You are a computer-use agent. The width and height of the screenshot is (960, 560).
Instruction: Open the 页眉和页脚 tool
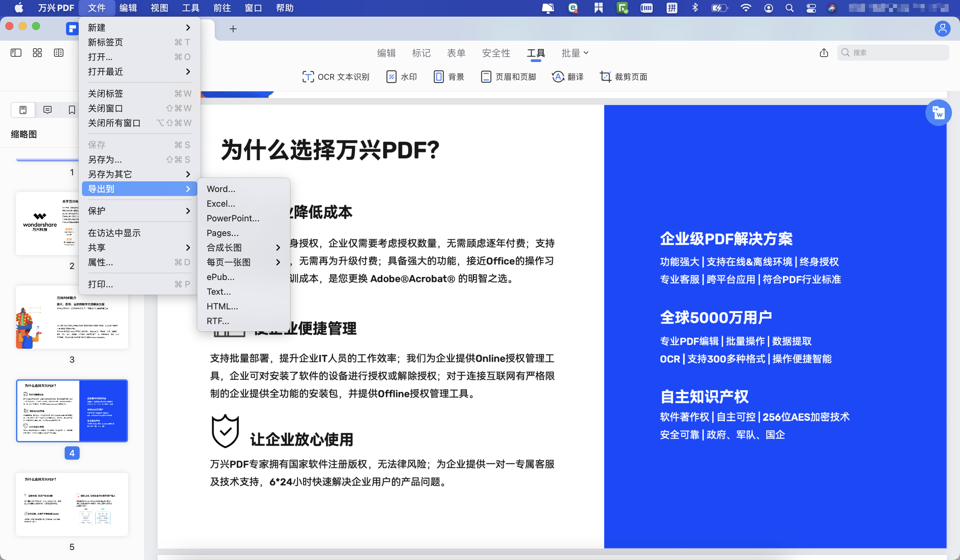click(x=509, y=77)
